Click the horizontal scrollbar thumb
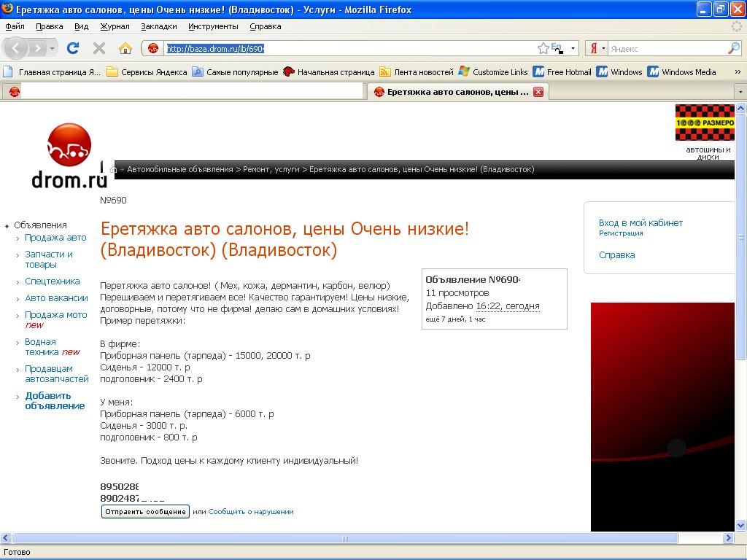747x560 pixels. (x=346, y=538)
